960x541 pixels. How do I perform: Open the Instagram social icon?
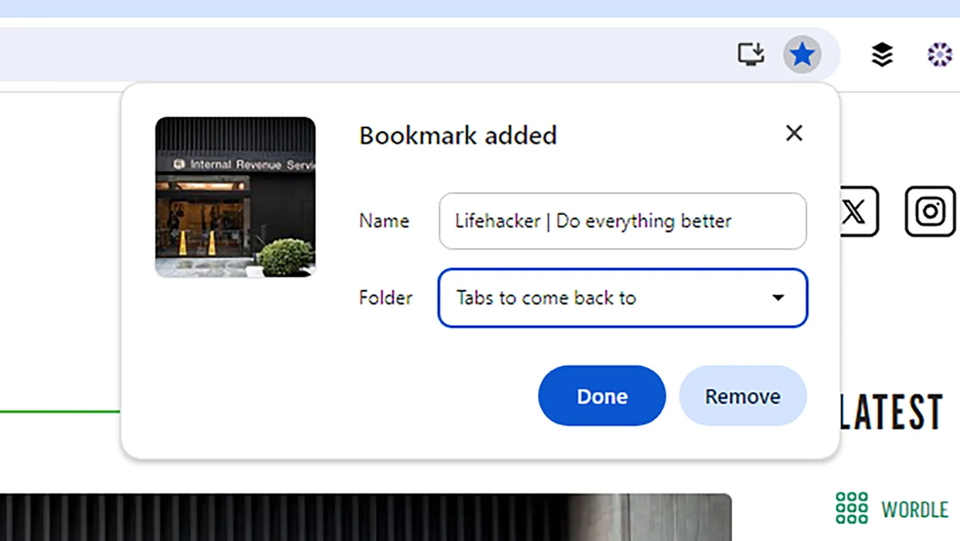930,212
